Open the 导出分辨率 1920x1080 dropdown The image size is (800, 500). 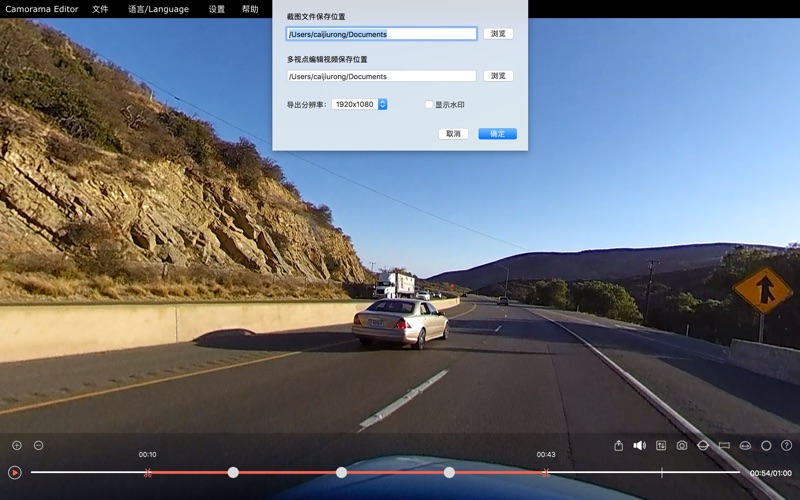[x=359, y=104]
